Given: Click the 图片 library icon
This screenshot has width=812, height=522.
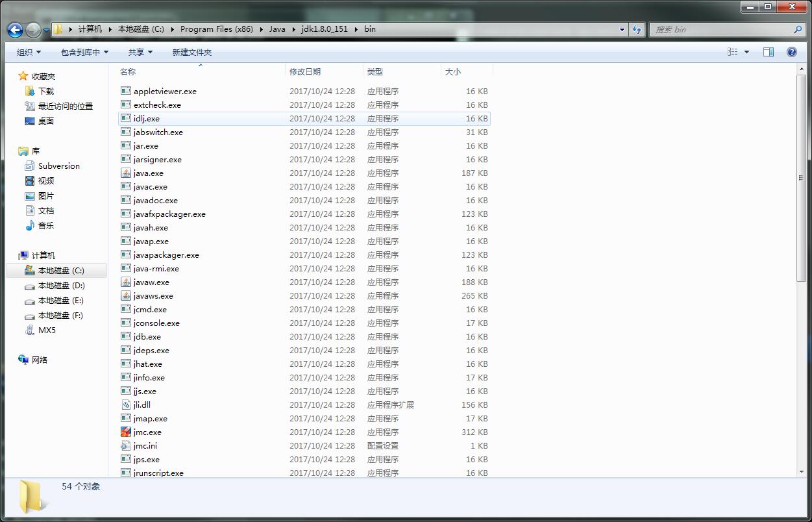Looking at the screenshot, I should point(30,195).
